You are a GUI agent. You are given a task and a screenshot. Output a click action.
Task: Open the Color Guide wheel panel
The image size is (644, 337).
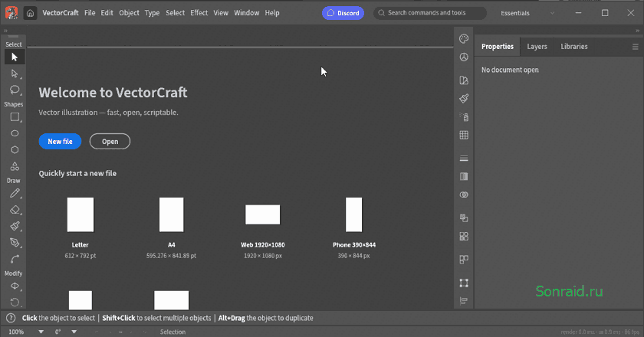point(464,57)
